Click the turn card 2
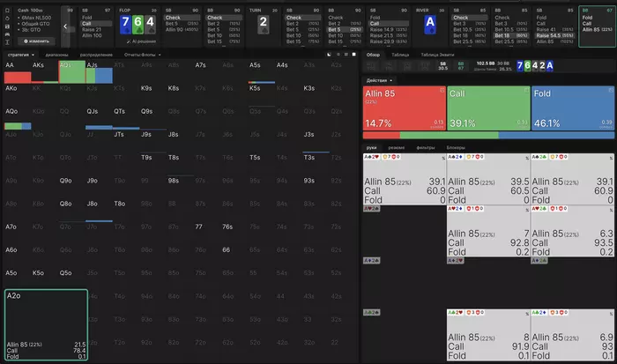 tap(264, 24)
